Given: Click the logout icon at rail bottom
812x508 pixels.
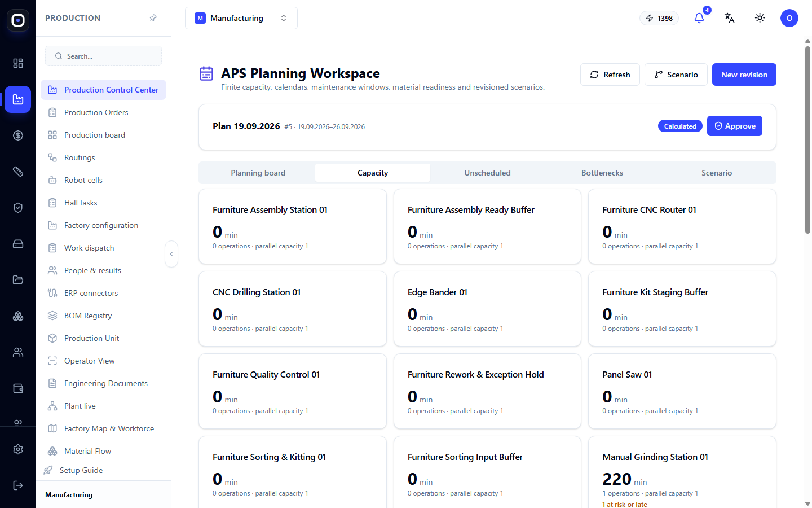Looking at the screenshot, I should coord(18,485).
